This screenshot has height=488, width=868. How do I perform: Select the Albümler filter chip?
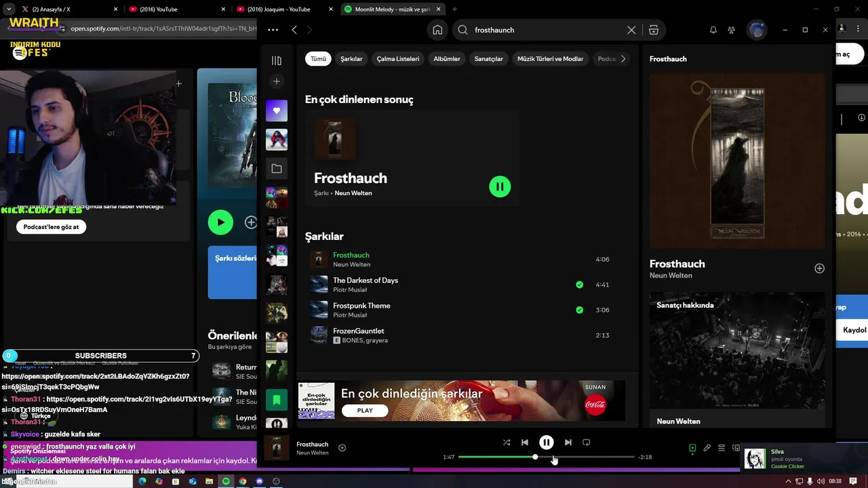coord(447,59)
